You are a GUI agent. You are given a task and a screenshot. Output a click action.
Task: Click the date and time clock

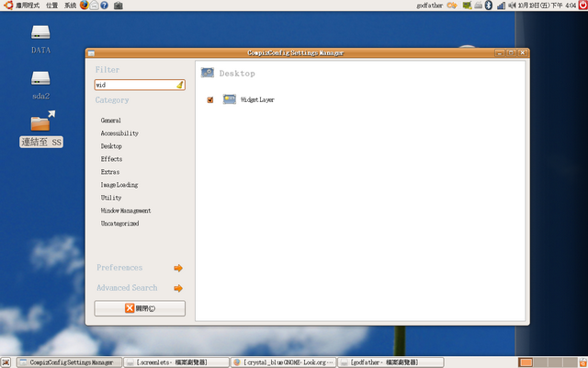click(547, 6)
